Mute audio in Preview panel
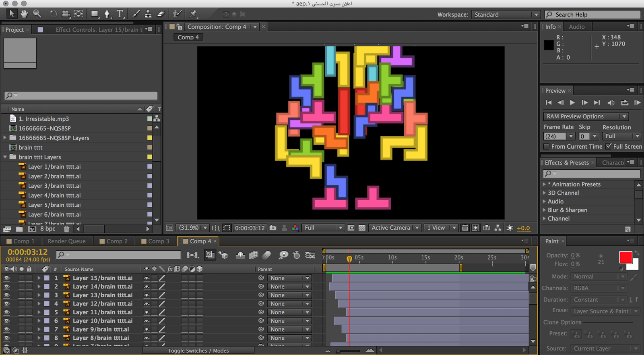The width and height of the screenshot is (644, 355). click(611, 103)
